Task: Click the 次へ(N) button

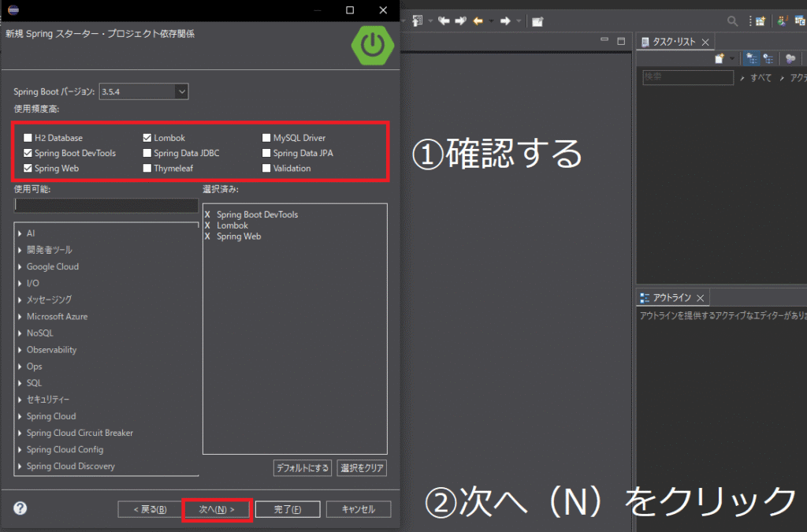Action: pos(217,509)
